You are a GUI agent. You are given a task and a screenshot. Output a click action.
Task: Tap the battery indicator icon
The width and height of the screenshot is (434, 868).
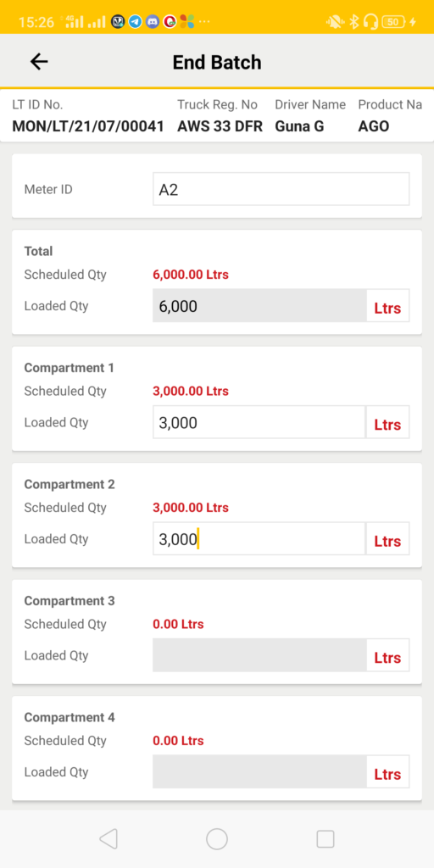click(392, 21)
